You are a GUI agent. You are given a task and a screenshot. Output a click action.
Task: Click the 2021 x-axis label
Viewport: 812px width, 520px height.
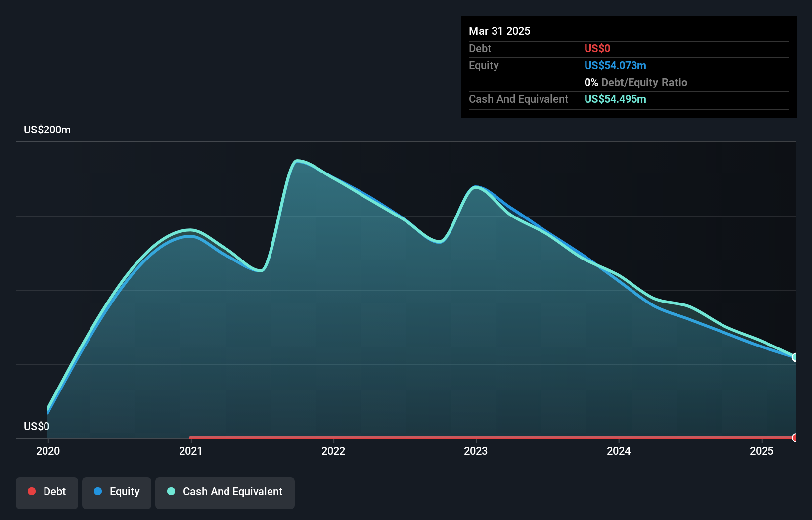click(191, 451)
